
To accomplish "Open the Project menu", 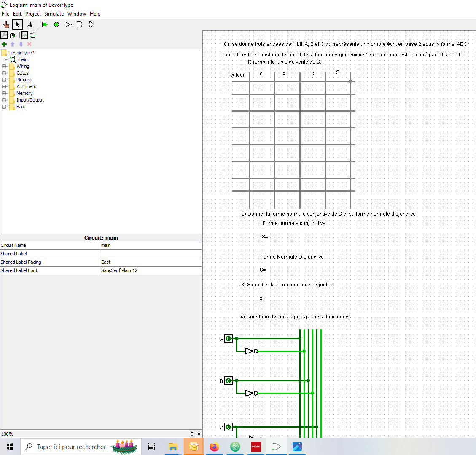I will pyautogui.click(x=33, y=14).
